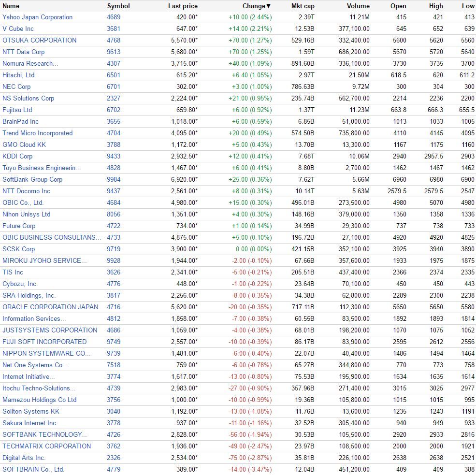The width and height of the screenshot is (476, 475).
Task: Sort by Symbol column header
Action: pos(118,6)
